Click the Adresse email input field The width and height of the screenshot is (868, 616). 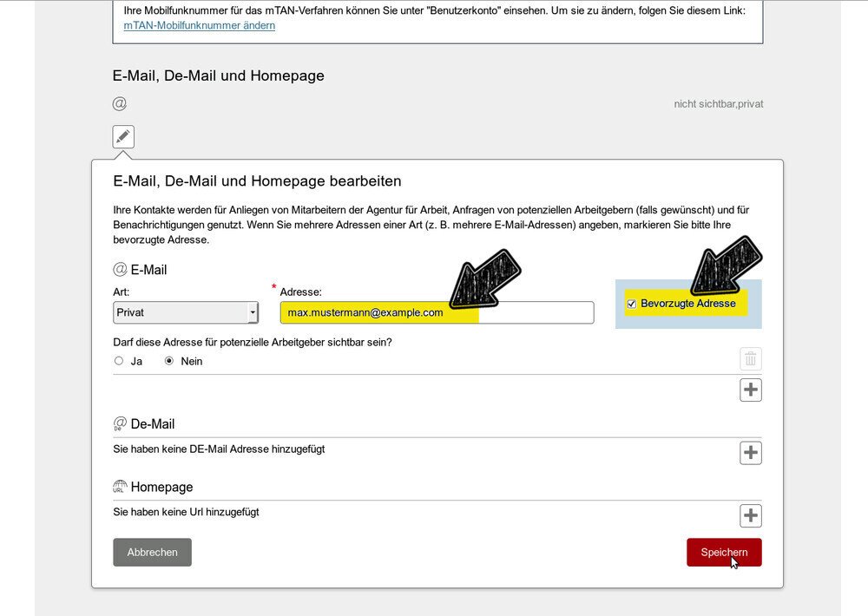(437, 312)
